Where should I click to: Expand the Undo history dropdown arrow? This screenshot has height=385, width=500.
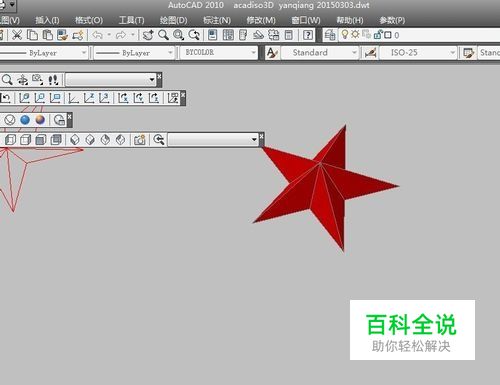point(109,35)
